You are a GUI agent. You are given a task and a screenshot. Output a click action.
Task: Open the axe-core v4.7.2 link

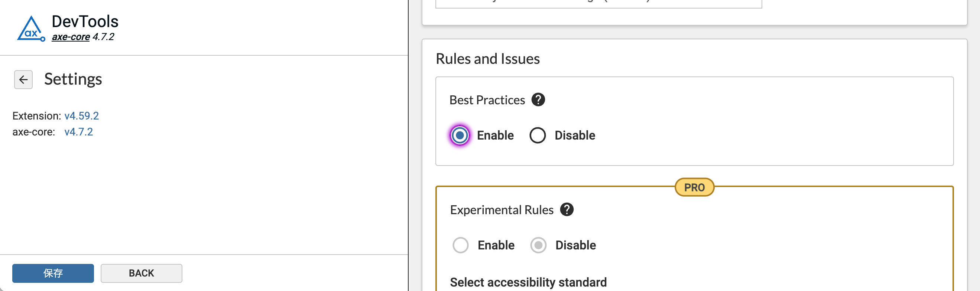coord(78,131)
